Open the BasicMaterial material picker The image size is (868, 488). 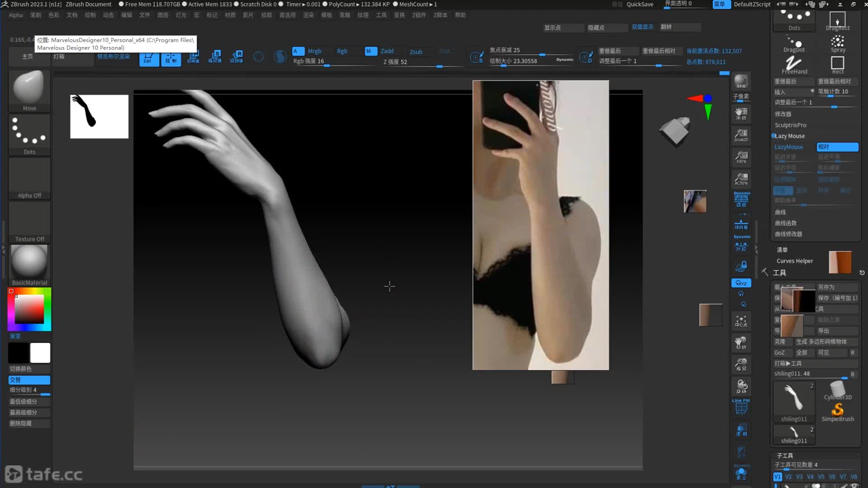pyautogui.click(x=29, y=265)
